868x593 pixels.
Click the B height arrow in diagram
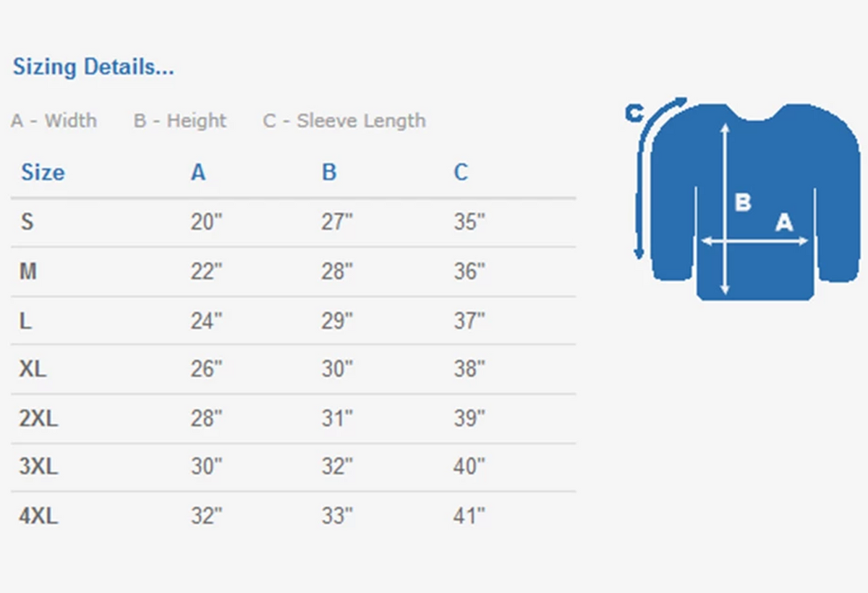(x=725, y=209)
